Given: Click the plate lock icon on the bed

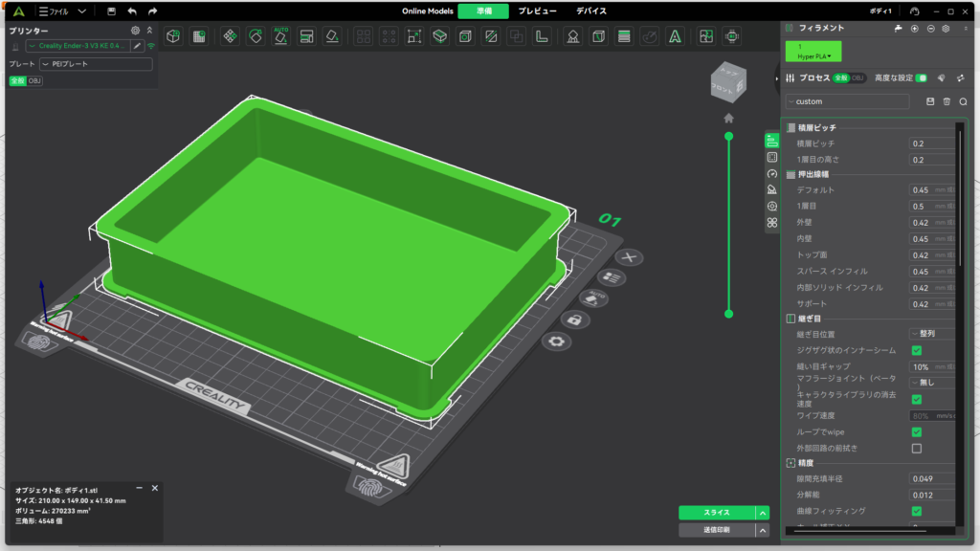Looking at the screenshot, I should click(x=574, y=319).
